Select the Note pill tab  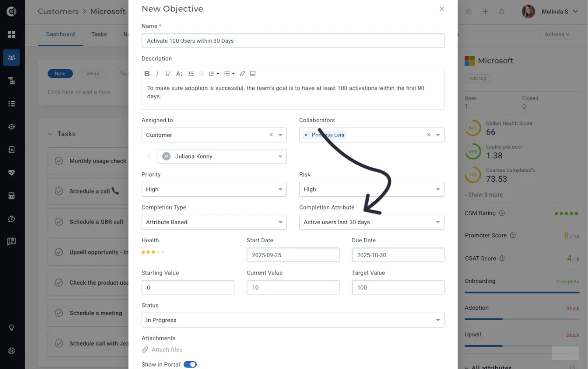[x=60, y=74]
